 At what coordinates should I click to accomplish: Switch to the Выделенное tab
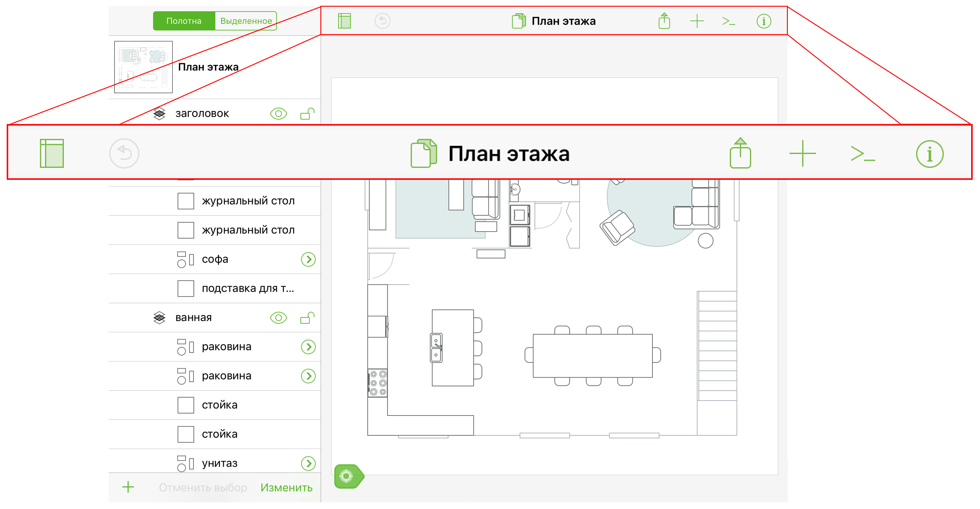coord(246,21)
